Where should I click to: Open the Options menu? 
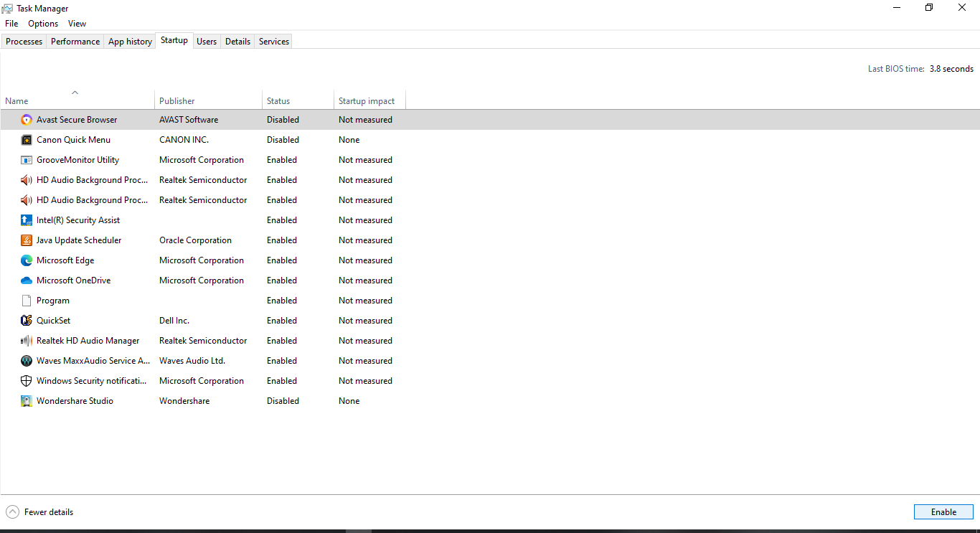43,24
